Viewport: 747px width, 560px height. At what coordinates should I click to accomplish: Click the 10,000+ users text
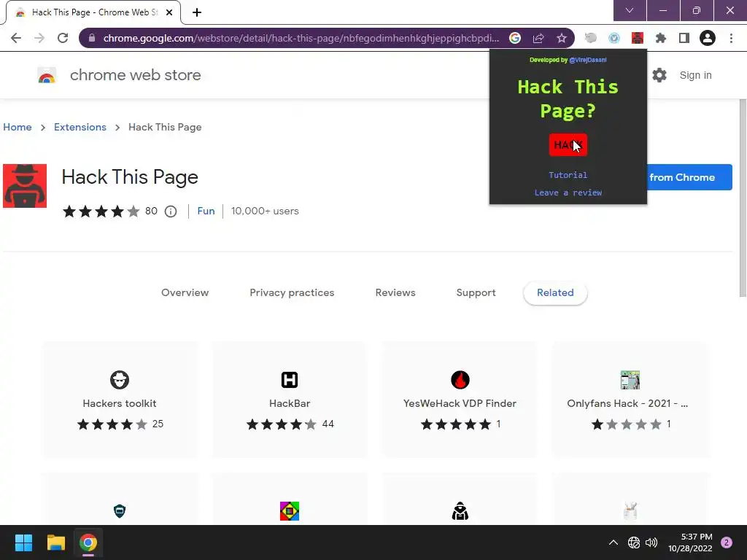[x=265, y=211]
